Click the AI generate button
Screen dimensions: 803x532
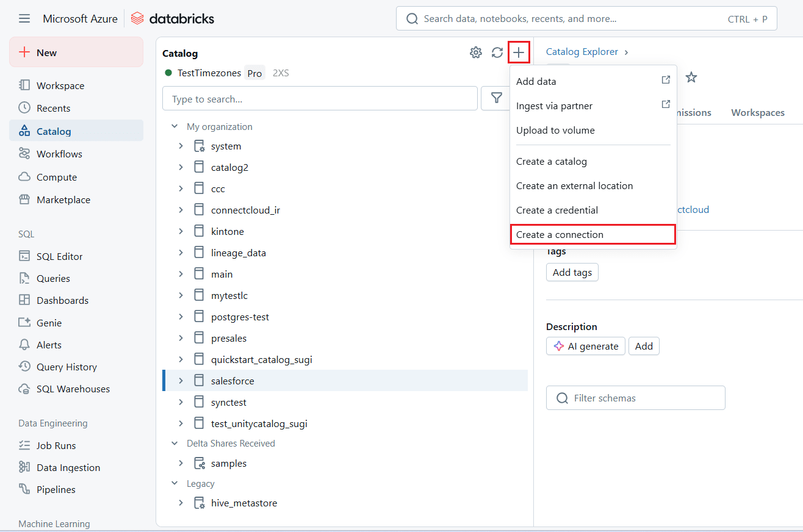click(585, 347)
